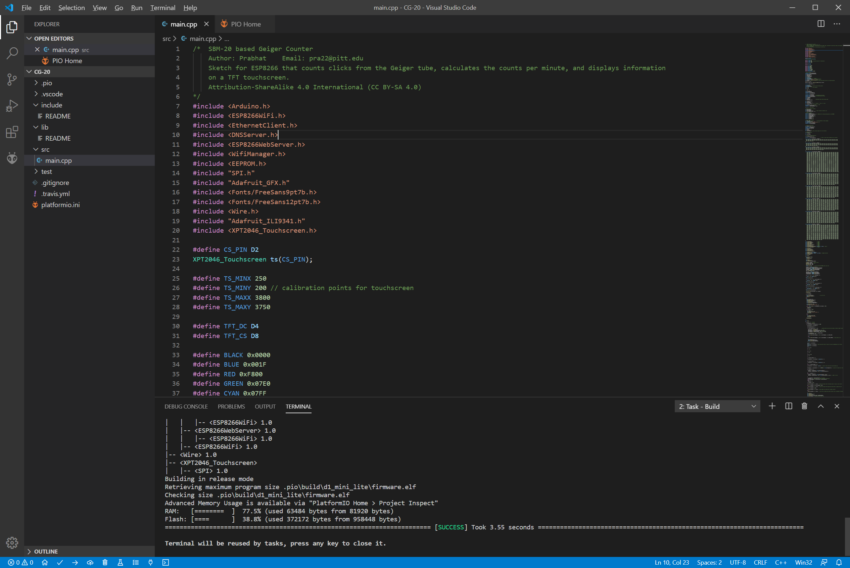Image resolution: width=850 pixels, height=568 pixels.
Task: Open the Extensions view
Action: click(12, 131)
